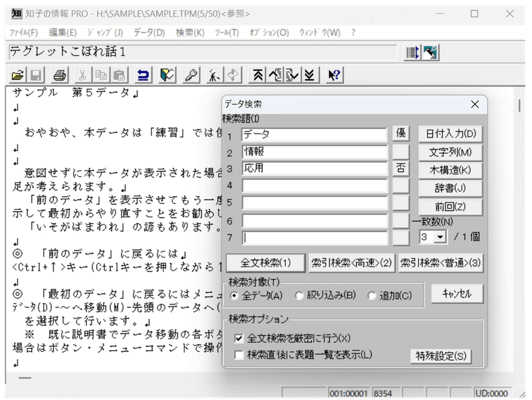The height and width of the screenshot is (400, 532).
Task: Toggle the 優 priority button for row 1
Action: (x=401, y=134)
